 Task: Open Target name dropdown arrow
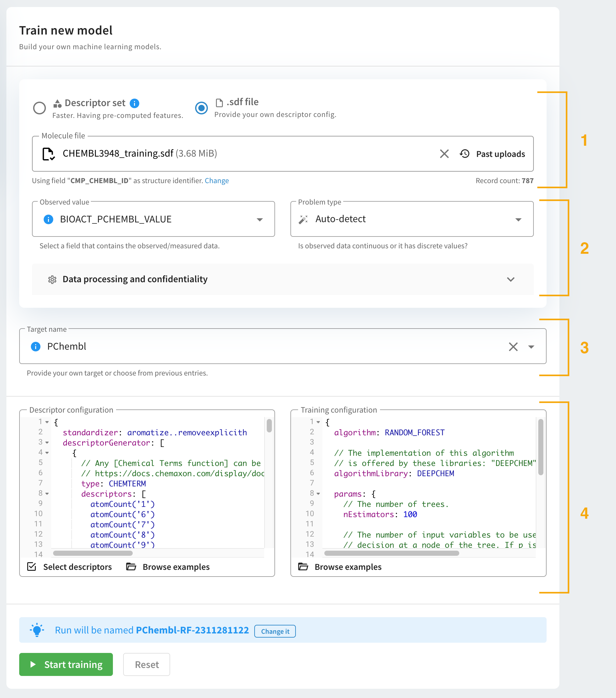click(x=531, y=347)
